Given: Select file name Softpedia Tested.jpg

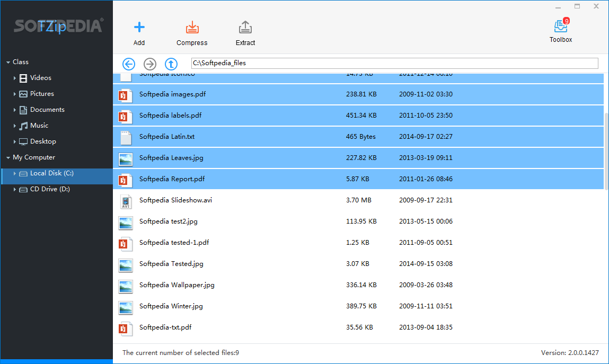Looking at the screenshot, I should click(171, 264).
